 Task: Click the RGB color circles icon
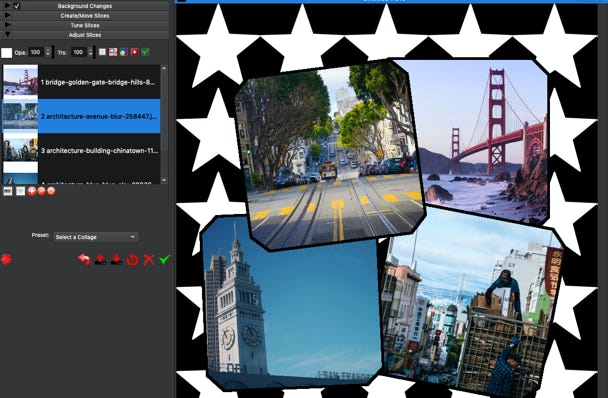click(x=124, y=52)
